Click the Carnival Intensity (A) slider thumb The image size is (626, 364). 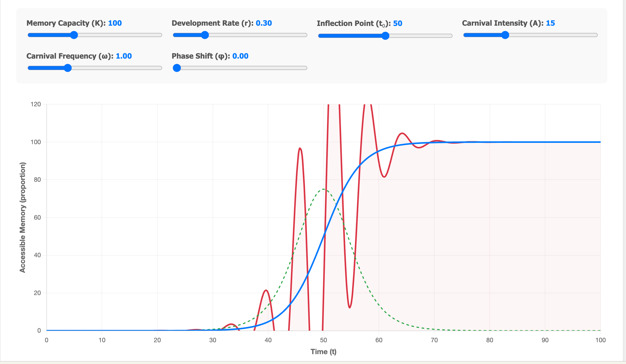(x=505, y=35)
